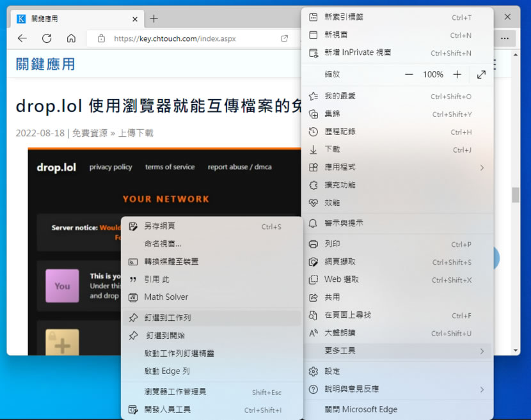Click the three-dots settings menu button
531x420 pixels.
[505, 38]
